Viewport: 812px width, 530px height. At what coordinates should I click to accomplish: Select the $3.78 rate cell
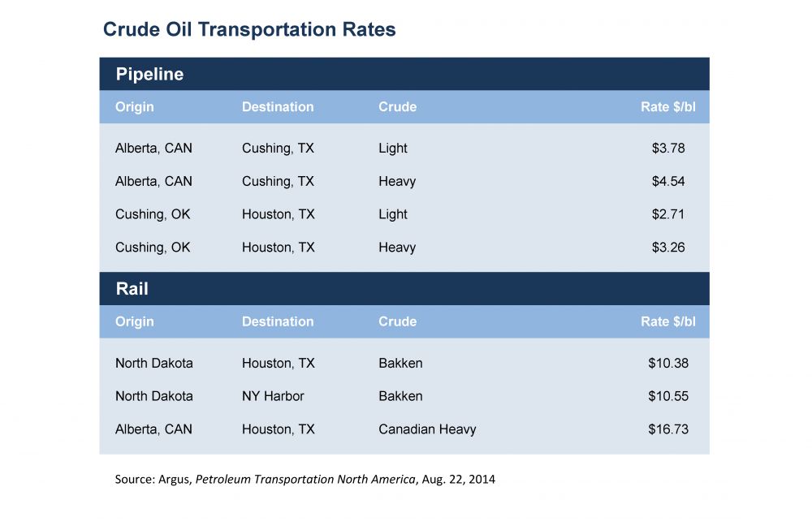[667, 149]
